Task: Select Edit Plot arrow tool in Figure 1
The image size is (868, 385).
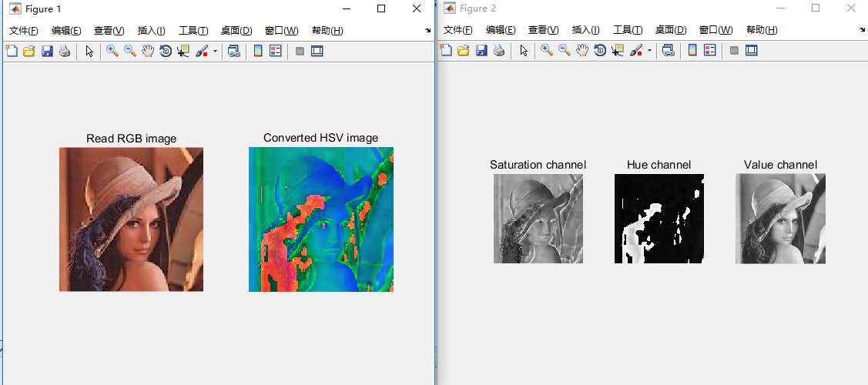Action: (x=89, y=52)
